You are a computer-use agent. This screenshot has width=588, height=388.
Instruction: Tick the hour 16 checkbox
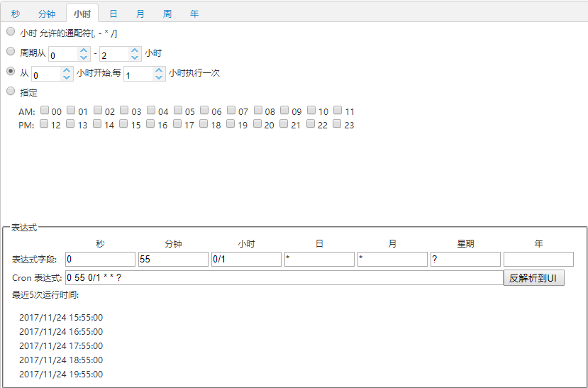tap(150, 123)
